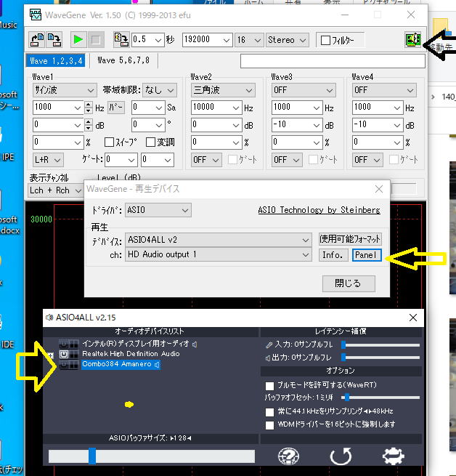Viewport: 456px width, 476px height.
Task: Enable the 変調 checkbox in Wave1
Action: (x=151, y=142)
